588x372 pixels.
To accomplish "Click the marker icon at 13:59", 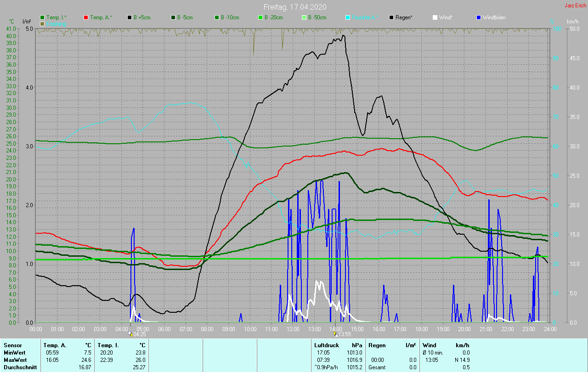I will point(335,334).
